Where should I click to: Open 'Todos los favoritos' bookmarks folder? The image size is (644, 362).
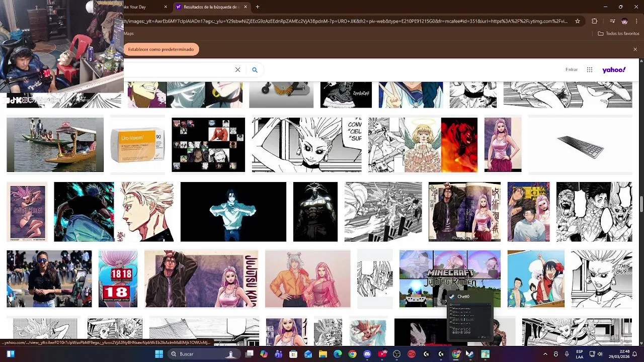pyautogui.click(x=618, y=34)
